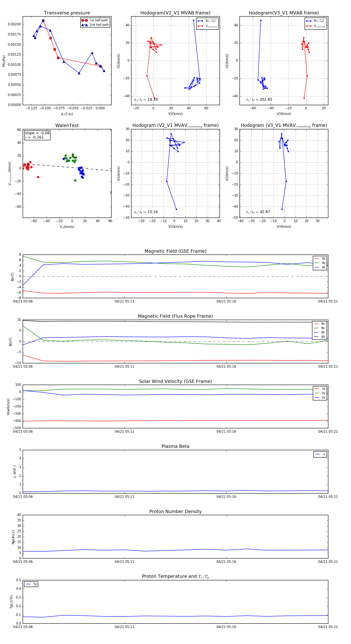Select the βp legend entry in Plasma Beta

[320, 454]
